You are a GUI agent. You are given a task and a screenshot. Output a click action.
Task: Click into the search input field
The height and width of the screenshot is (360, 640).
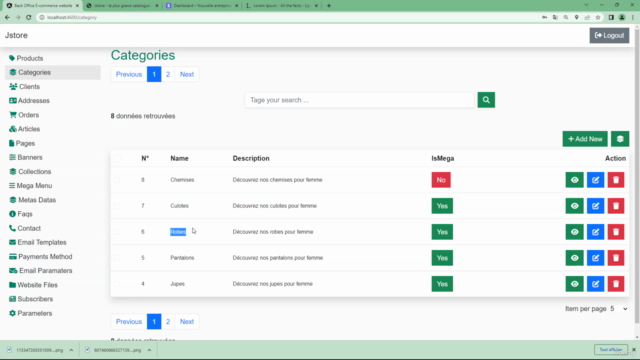click(x=360, y=100)
